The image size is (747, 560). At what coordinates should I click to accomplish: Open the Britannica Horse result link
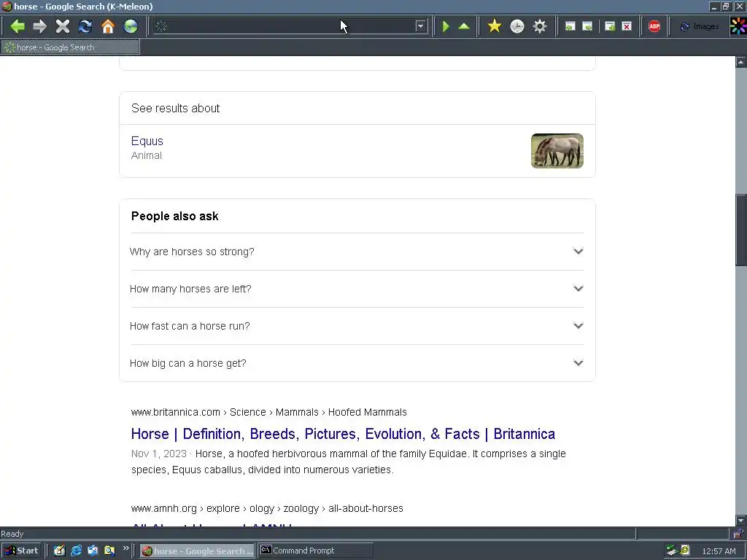[343, 434]
